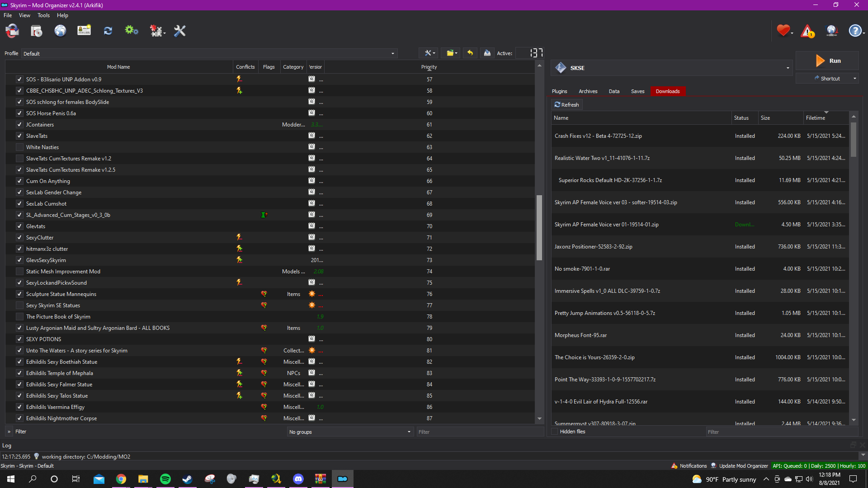Enable Static Mesh Improvement Mod checkbox
Screen dimensions: 868x488
[x=19, y=272]
